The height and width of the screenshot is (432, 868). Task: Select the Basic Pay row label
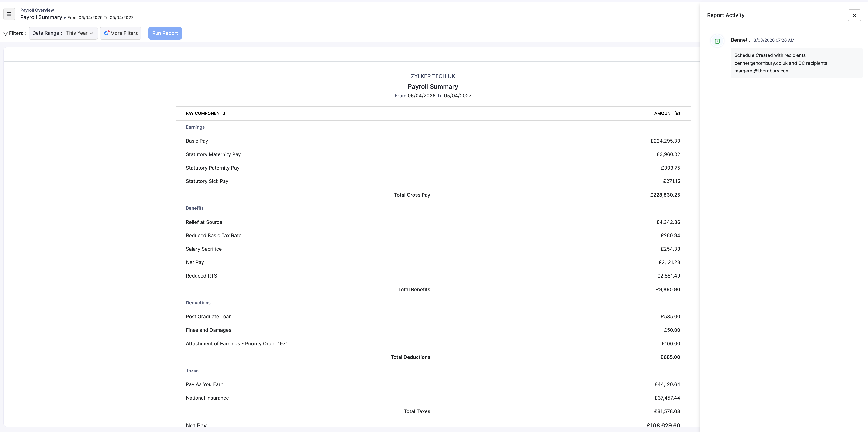pyautogui.click(x=197, y=141)
